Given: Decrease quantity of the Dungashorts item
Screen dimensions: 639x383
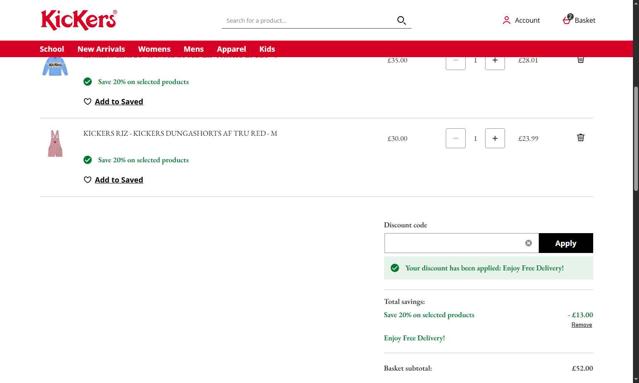Looking at the screenshot, I should pos(455,138).
